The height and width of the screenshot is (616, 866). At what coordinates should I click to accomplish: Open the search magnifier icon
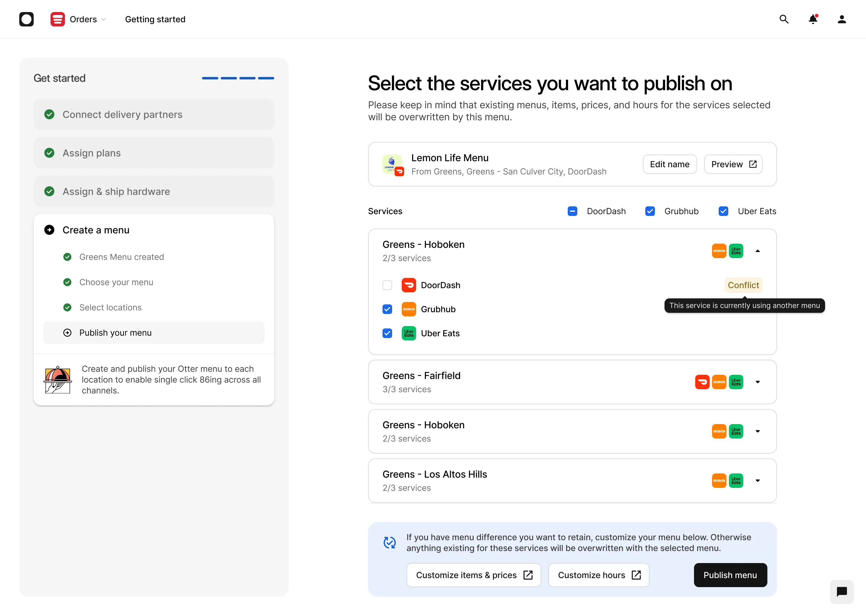(784, 19)
